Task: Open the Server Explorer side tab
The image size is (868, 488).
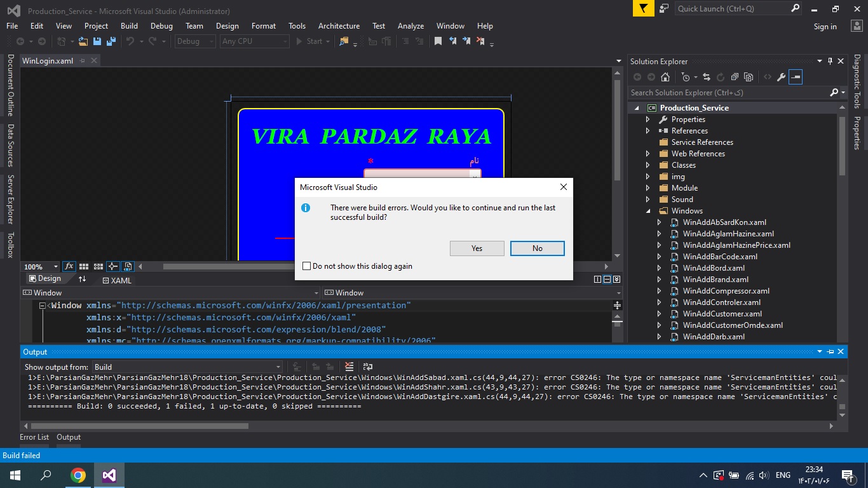Action: pyautogui.click(x=10, y=200)
